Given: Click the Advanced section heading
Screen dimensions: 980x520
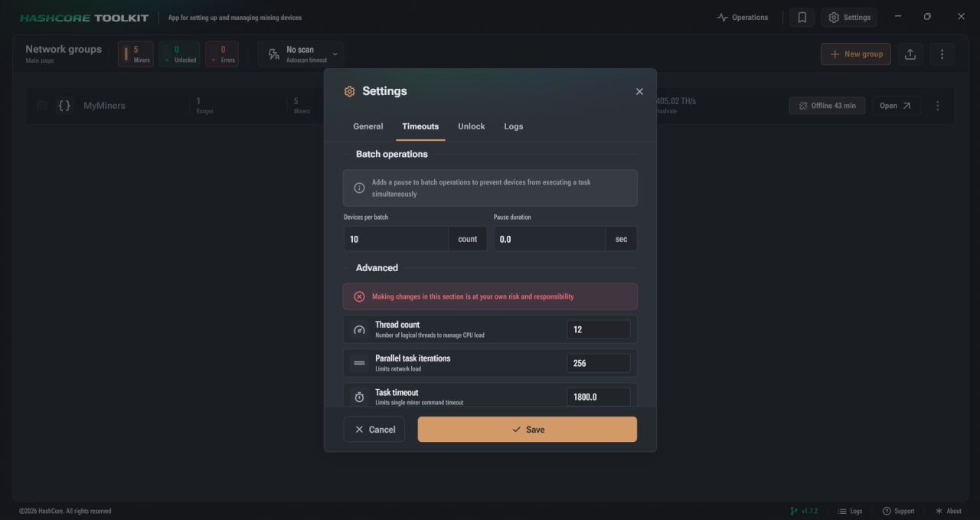Looking at the screenshot, I should 377,268.
